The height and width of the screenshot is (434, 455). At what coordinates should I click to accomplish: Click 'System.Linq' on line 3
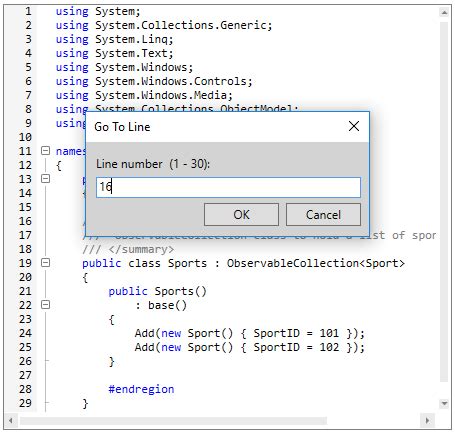(x=131, y=39)
